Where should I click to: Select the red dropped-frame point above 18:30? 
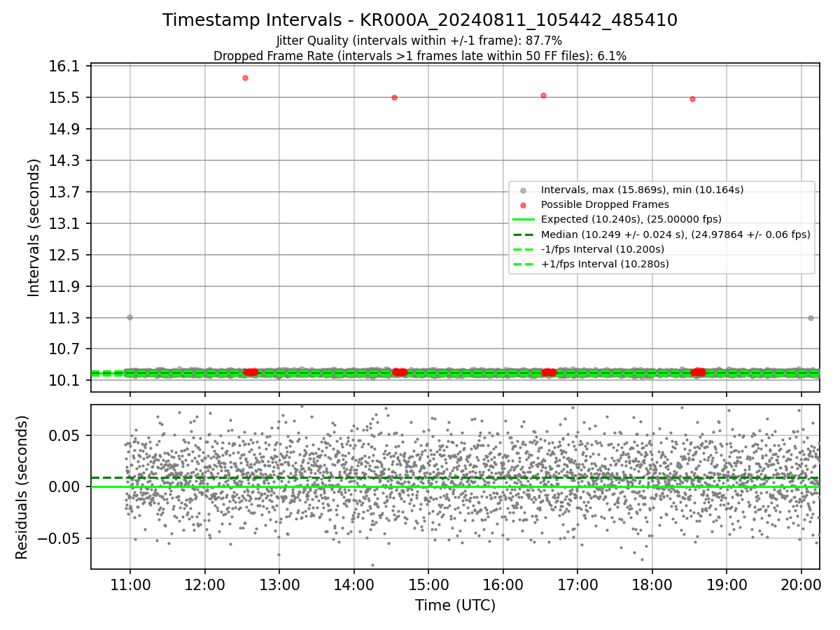click(692, 99)
